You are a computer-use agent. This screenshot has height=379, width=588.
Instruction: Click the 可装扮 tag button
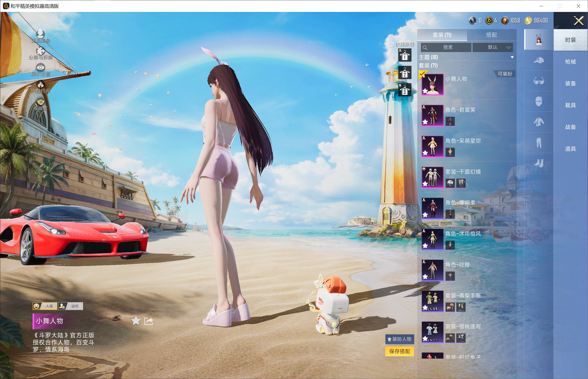[x=505, y=74]
